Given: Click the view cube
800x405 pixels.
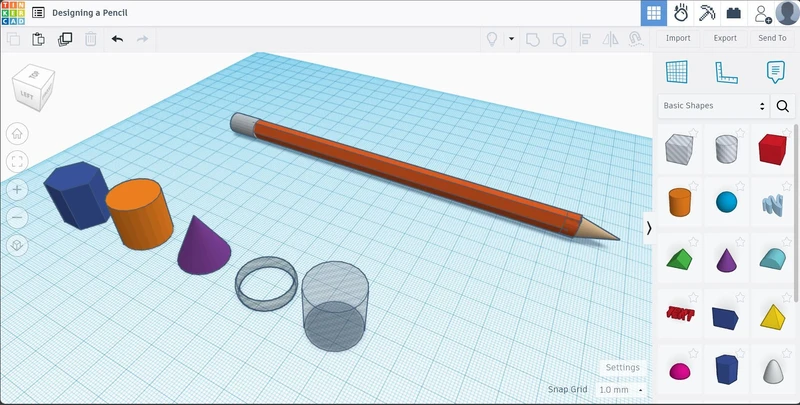Looking at the screenshot, I should click(x=33, y=87).
